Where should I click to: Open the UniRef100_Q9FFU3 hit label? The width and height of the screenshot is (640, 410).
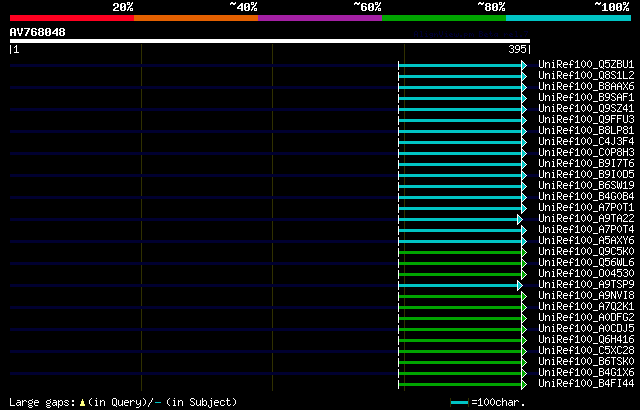(586, 120)
